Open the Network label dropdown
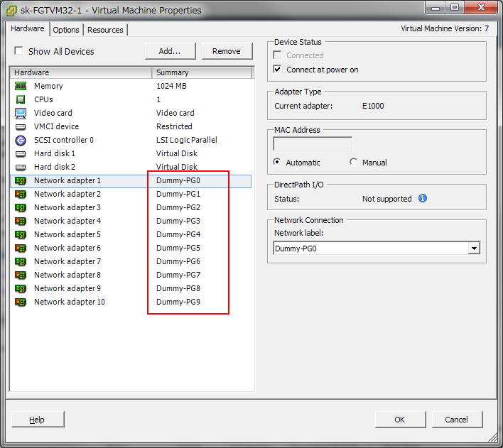The height and width of the screenshot is (448, 503). (474, 248)
